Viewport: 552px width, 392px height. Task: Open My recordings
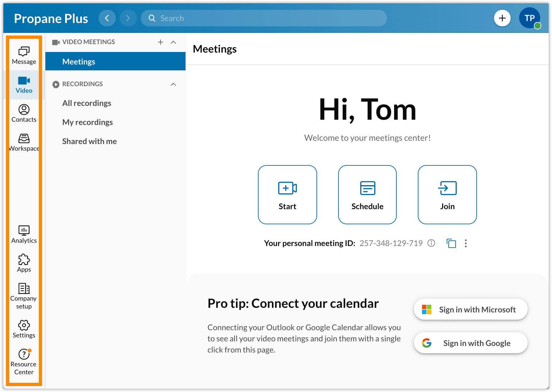pos(88,122)
